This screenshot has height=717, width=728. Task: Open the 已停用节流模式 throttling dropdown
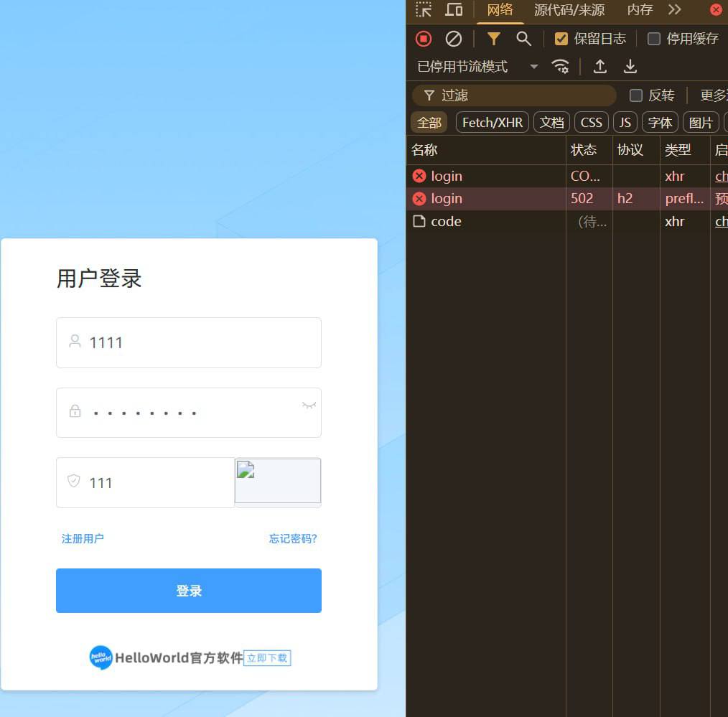coord(477,67)
